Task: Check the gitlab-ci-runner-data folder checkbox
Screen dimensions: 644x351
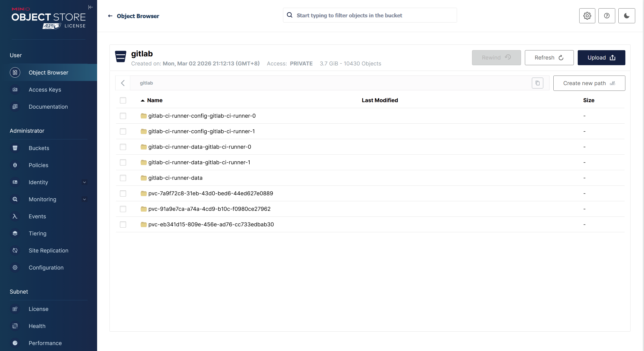Action: tap(123, 178)
